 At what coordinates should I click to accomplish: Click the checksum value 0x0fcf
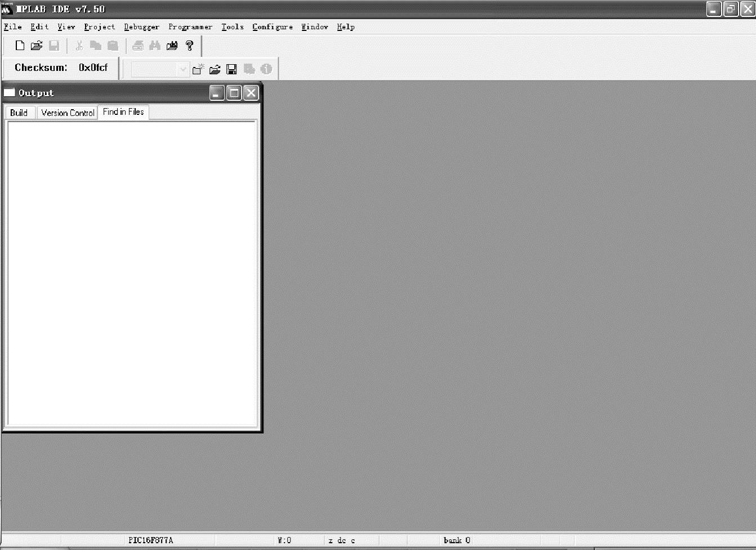93,68
